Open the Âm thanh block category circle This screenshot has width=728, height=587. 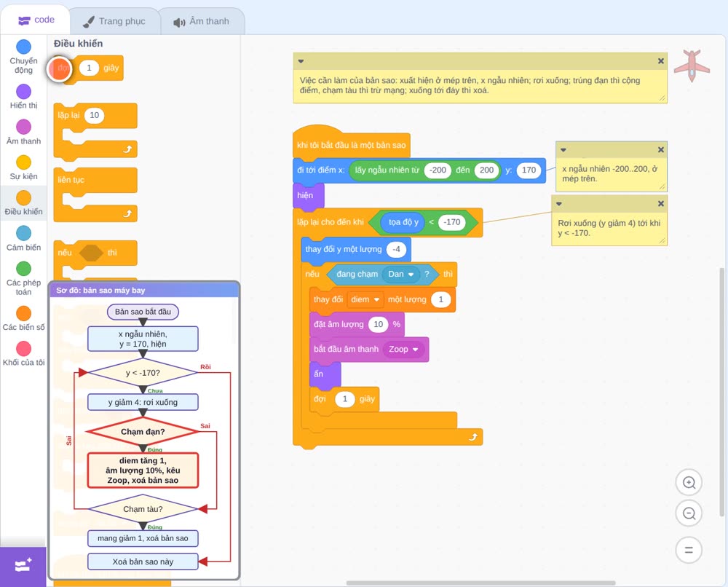coord(24,127)
